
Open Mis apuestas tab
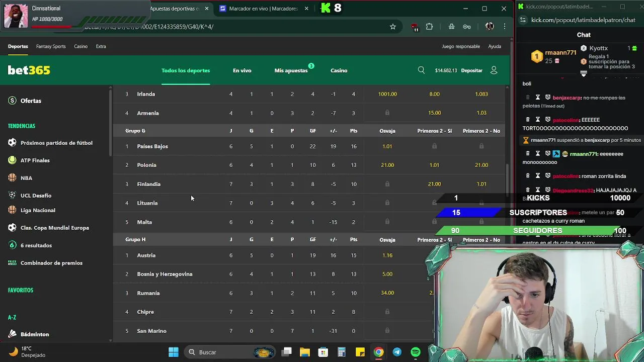pos(291,70)
